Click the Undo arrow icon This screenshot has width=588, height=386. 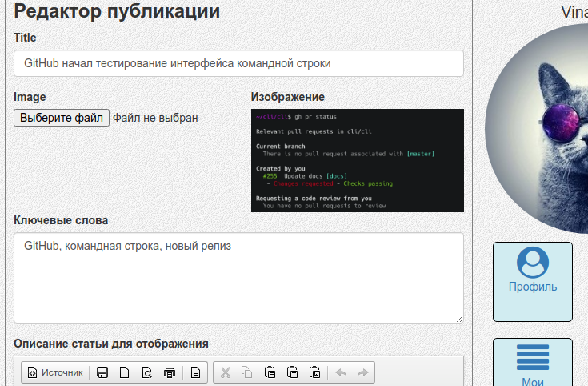pyautogui.click(x=341, y=372)
